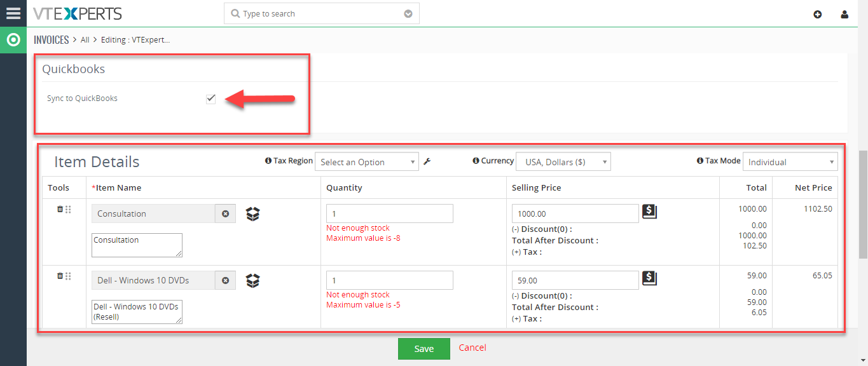Image resolution: width=868 pixels, height=366 pixels.
Task: Click the VTExperts logo
Action: pyautogui.click(x=77, y=13)
